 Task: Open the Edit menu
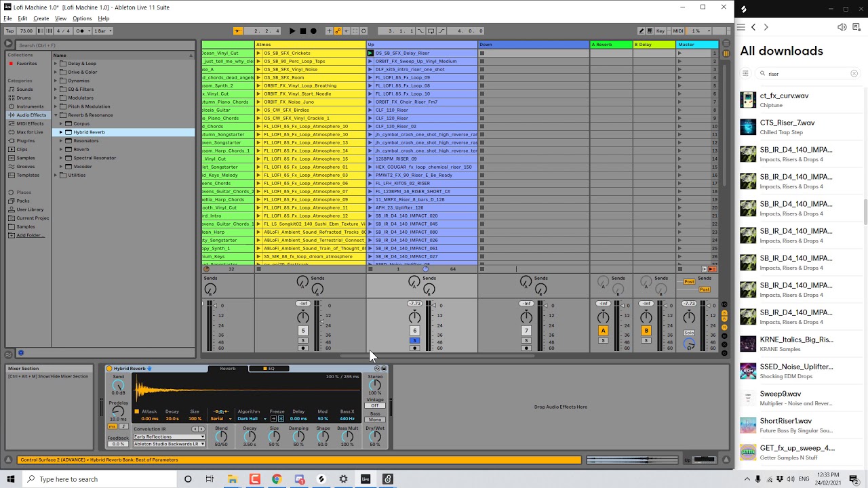[x=22, y=18]
